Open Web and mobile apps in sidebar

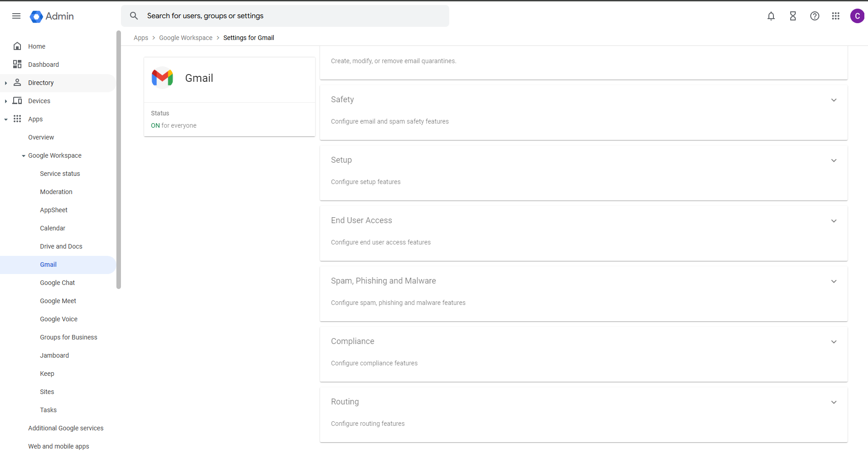click(59, 446)
